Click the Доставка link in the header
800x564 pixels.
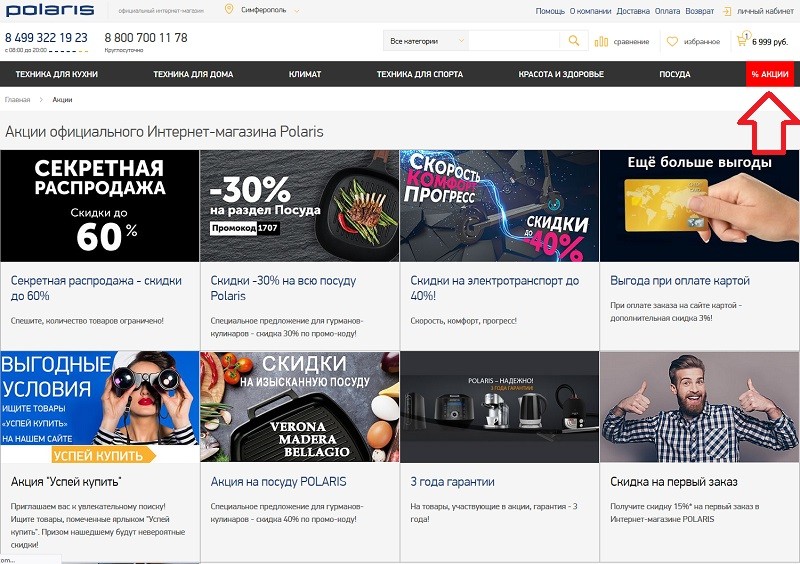[632, 11]
